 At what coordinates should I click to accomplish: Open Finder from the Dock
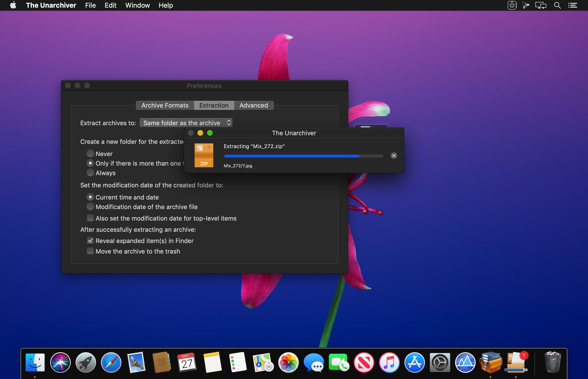(x=35, y=363)
